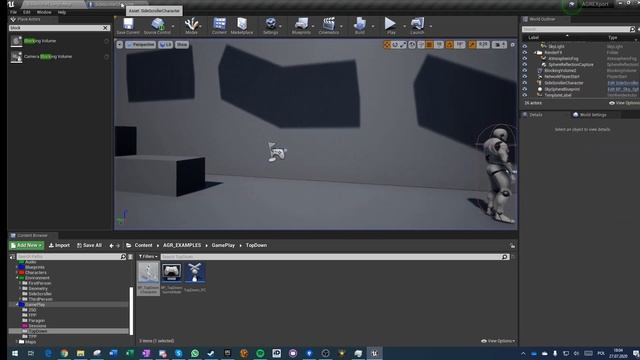The width and height of the screenshot is (640, 360).
Task: Toggle world/local coordinate space icon
Action: click(x=412, y=44)
